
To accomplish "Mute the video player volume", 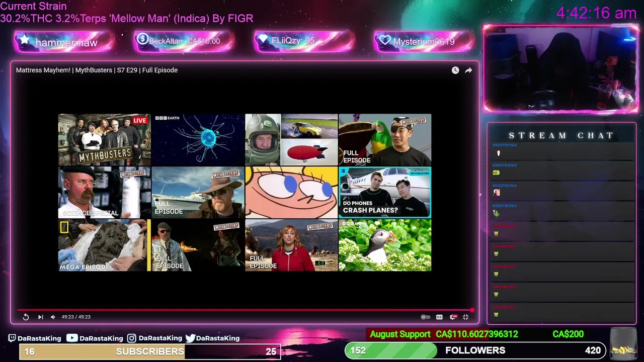I will click(x=53, y=317).
